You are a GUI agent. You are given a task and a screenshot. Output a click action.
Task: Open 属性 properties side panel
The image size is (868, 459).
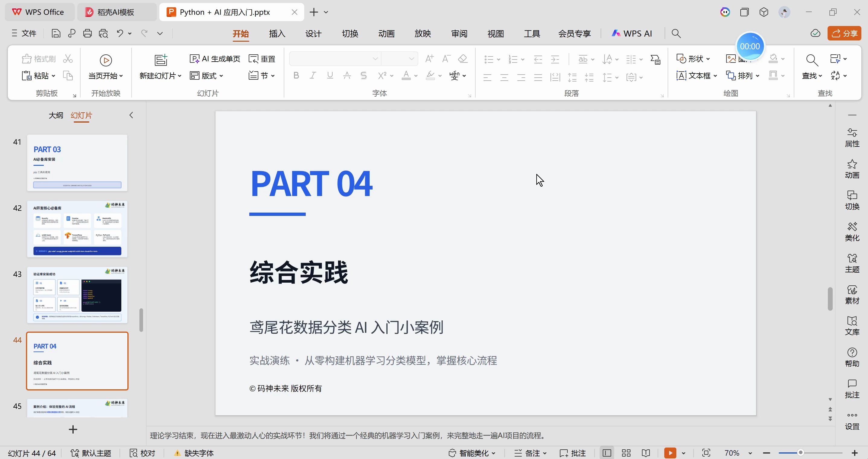(852, 138)
